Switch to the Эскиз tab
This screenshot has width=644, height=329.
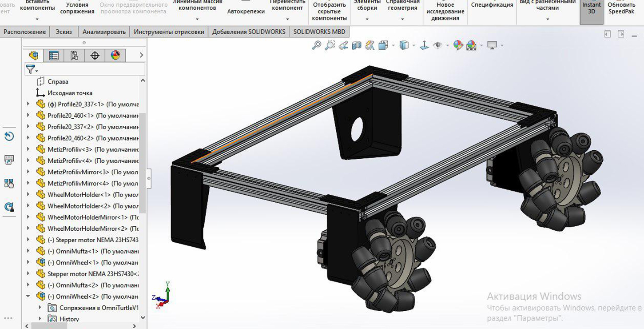coord(64,32)
